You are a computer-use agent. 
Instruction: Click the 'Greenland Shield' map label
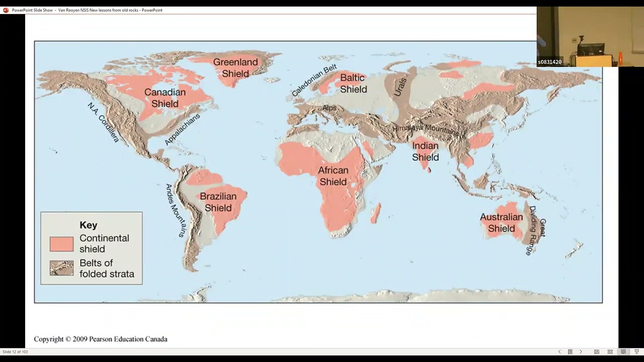tap(235, 68)
